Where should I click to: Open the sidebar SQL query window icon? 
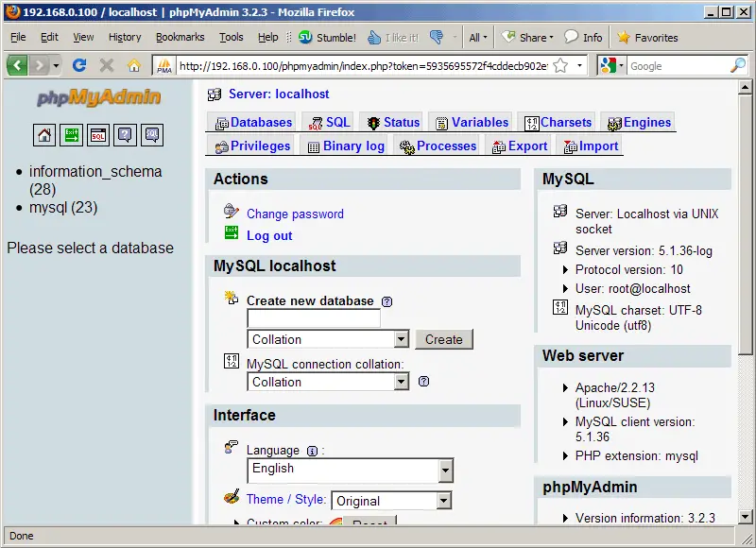pyautogui.click(x=98, y=135)
